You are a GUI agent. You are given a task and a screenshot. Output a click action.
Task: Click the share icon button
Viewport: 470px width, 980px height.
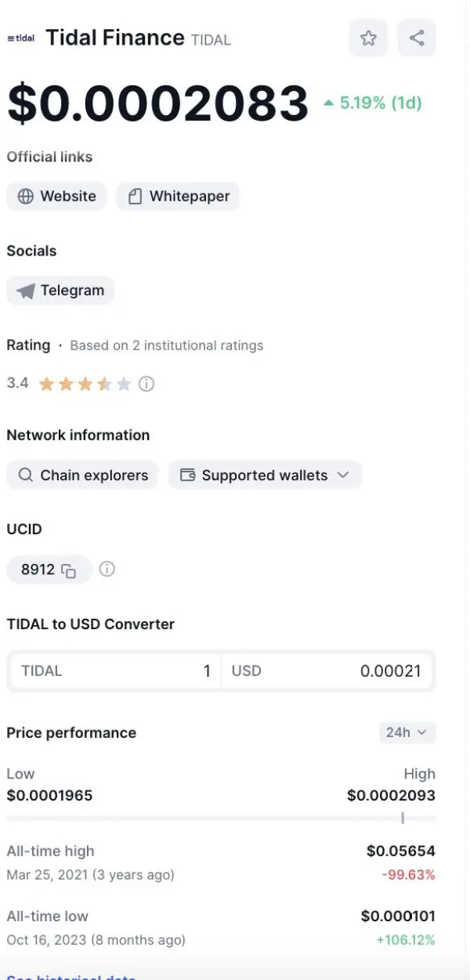[x=417, y=38]
